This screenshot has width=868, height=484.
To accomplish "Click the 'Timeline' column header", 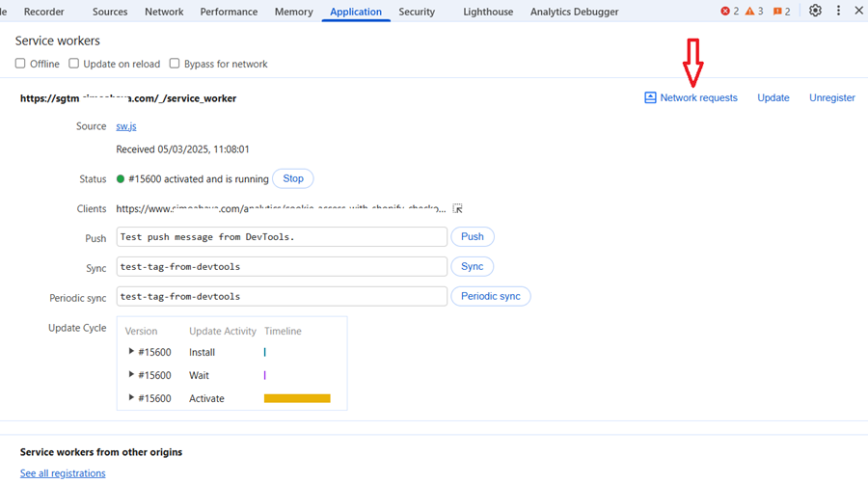I will pos(283,331).
